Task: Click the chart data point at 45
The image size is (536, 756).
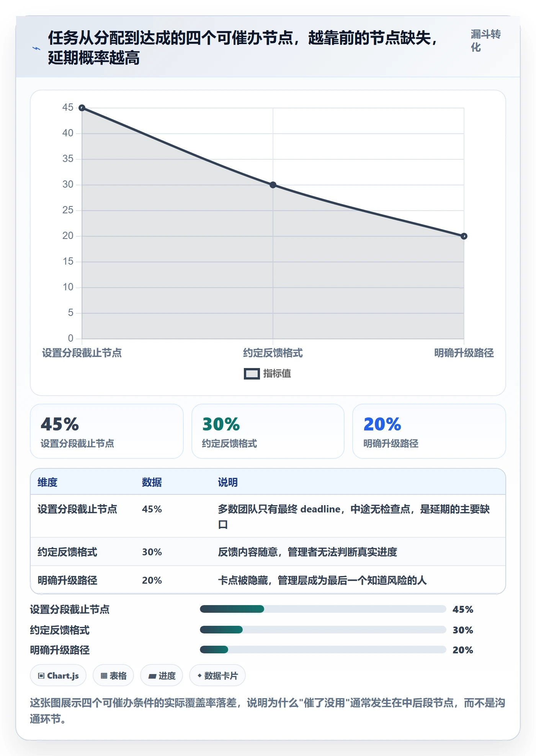Action: pyautogui.click(x=82, y=108)
